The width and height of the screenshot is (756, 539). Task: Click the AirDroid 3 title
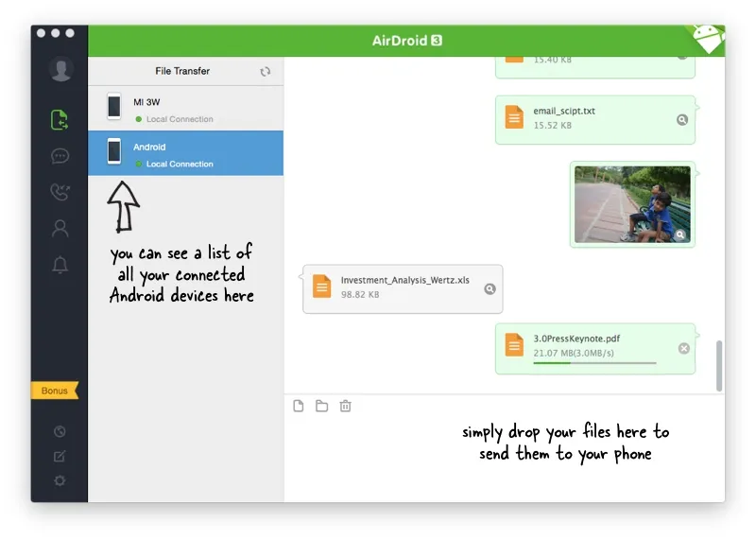click(x=407, y=41)
